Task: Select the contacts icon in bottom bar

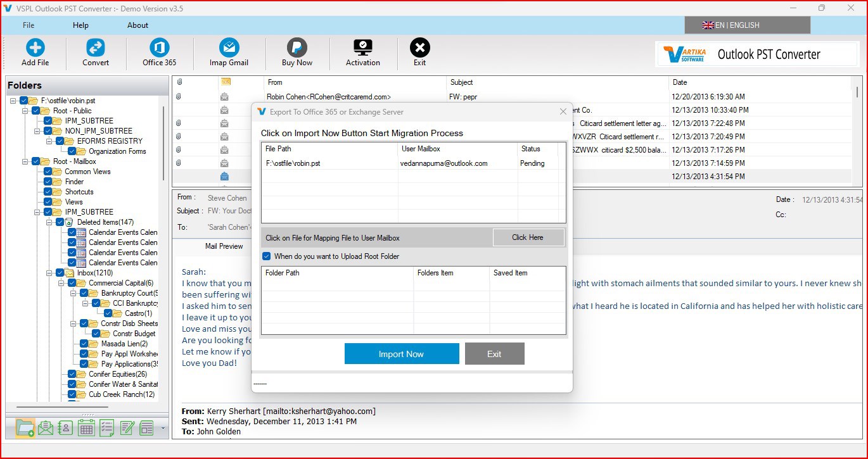Action: pos(65,428)
